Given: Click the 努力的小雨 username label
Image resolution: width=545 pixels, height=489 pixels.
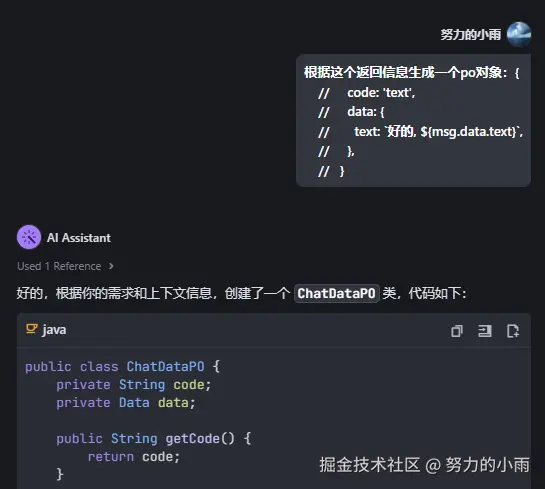Looking at the screenshot, I should tap(471, 34).
